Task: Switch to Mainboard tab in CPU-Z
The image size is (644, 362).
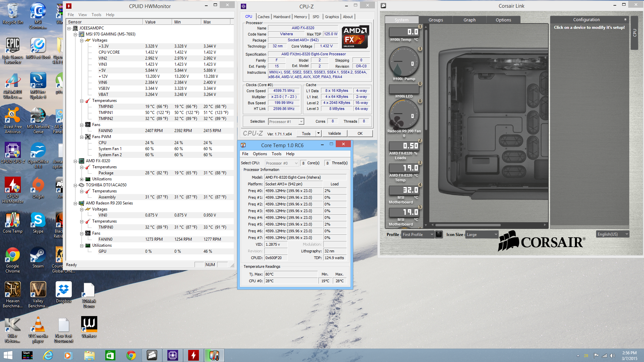Action: click(282, 17)
